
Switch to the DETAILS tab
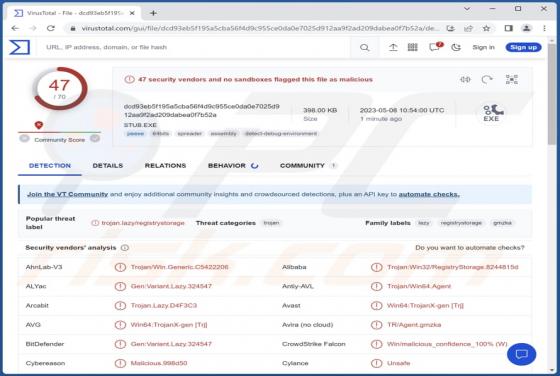point(108,166)
